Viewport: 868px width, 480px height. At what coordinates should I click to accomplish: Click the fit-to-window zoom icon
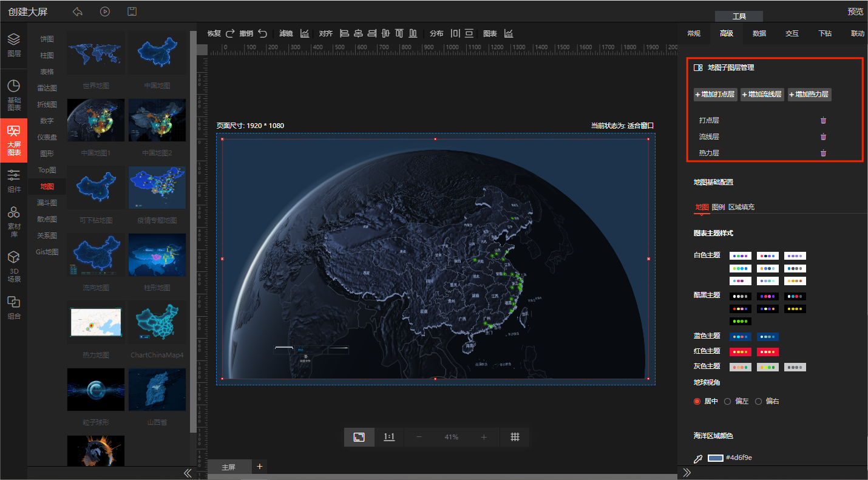[x=359, y=437]
